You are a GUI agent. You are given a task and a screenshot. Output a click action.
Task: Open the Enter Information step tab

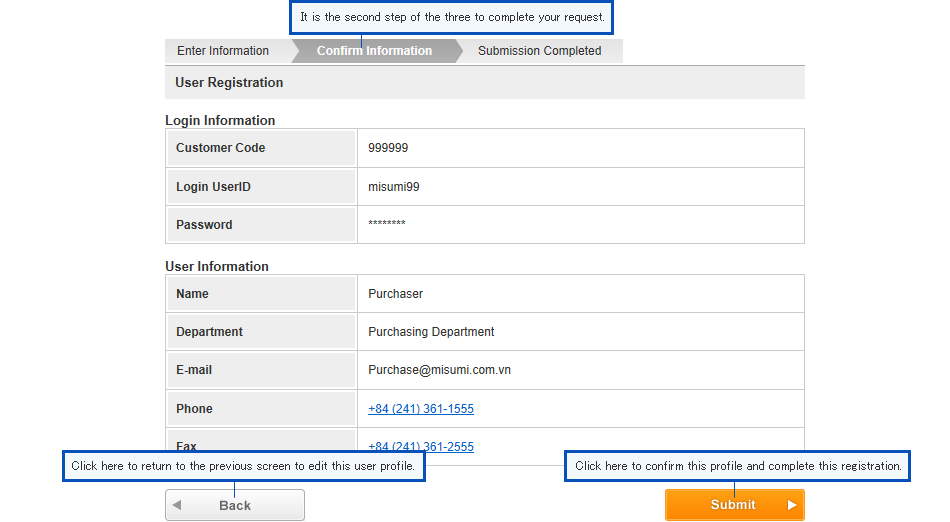223,51
